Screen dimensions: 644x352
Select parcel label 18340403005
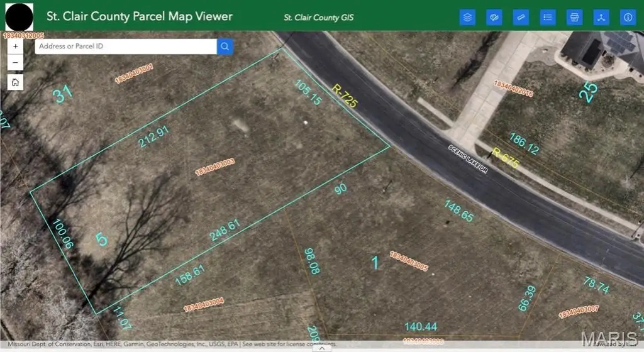coord(409,261)
